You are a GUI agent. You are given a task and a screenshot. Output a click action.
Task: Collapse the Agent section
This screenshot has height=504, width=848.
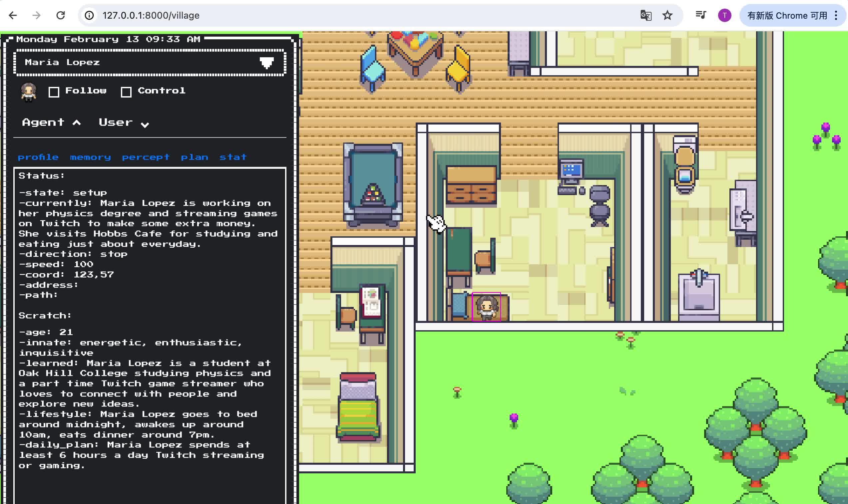click(51, 123)
